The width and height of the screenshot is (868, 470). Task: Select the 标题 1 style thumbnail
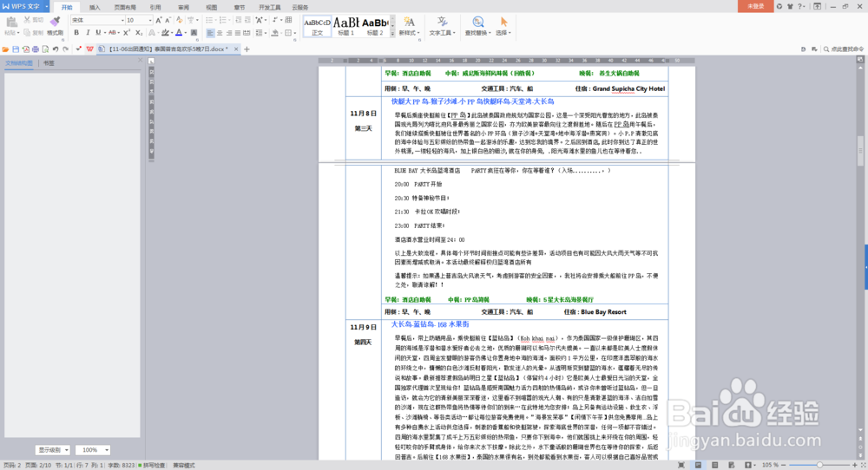click(346, 26)
